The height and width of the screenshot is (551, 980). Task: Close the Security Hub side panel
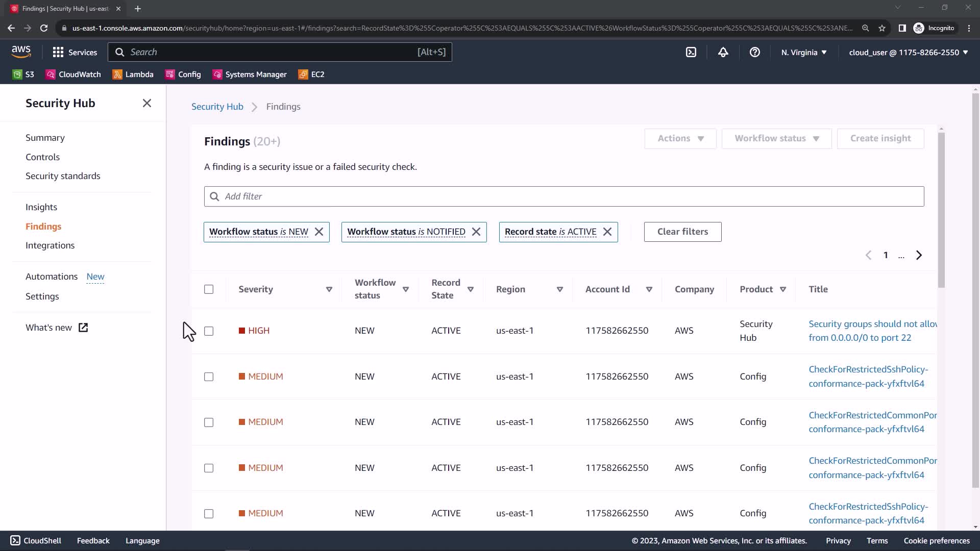tap(147, 103)
